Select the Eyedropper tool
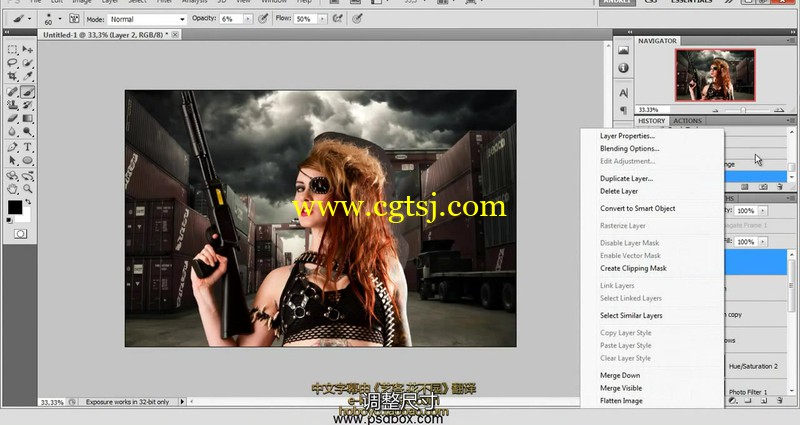 pyautogui.click(x=28, y=77)
